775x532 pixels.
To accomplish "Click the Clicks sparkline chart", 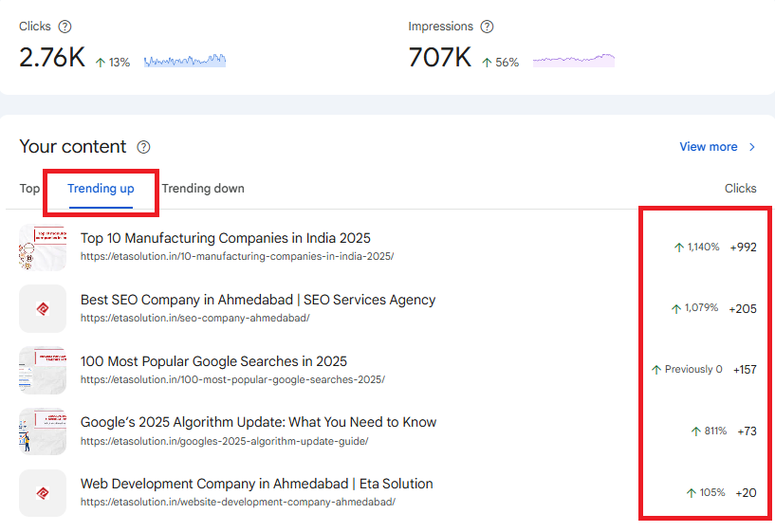I will coord(185,61).
